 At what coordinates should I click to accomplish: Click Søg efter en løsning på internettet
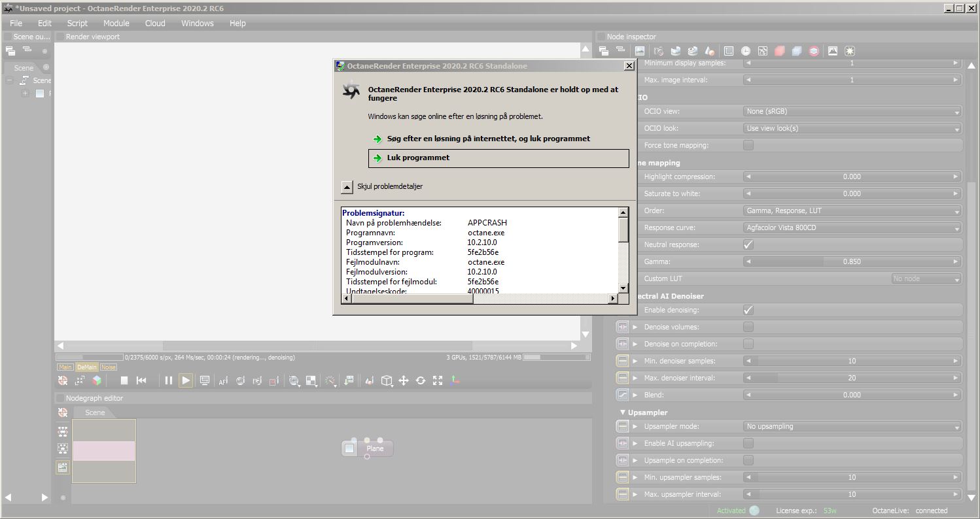[x=488, y=139]
